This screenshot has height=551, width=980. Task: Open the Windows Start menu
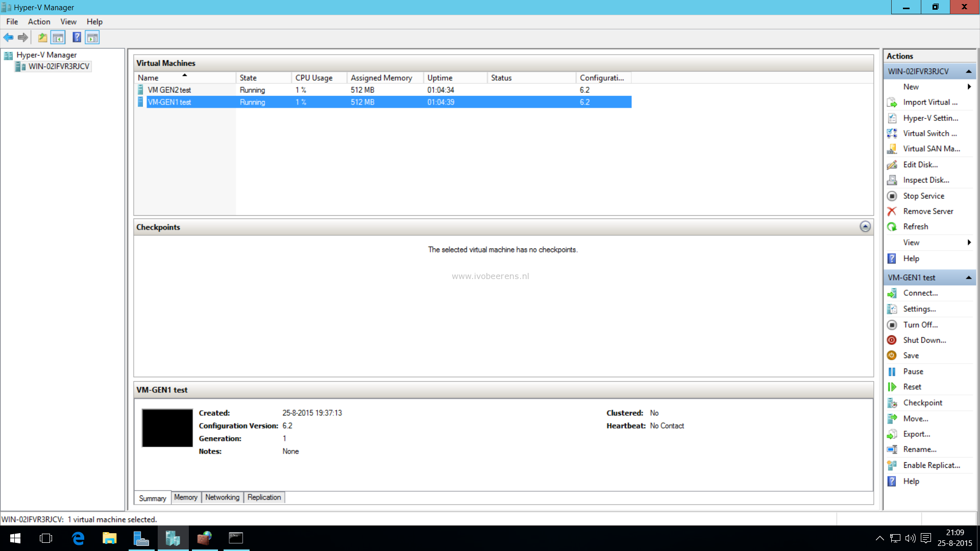(x=15, y=538)
